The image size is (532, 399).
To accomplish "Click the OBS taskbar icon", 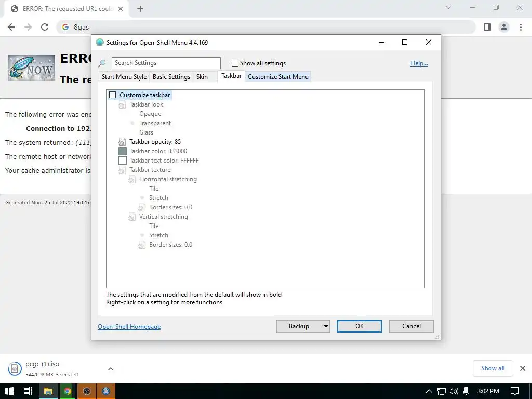I will pos(87,391).
